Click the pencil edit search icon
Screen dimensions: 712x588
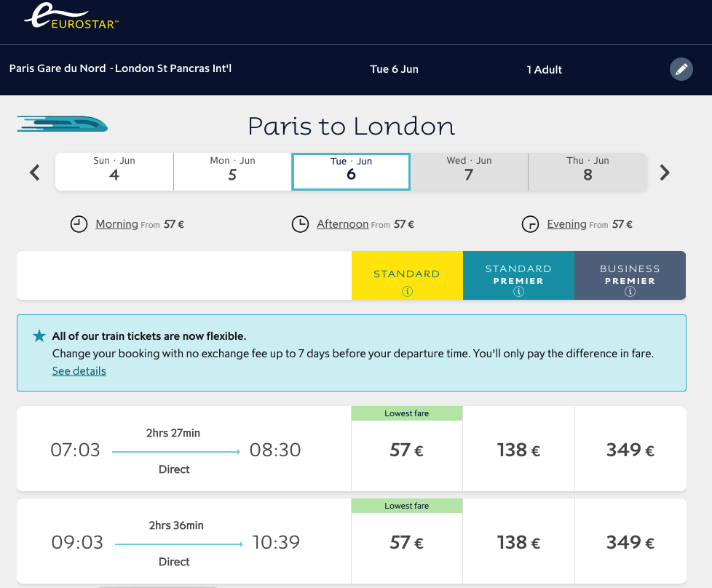681,69
